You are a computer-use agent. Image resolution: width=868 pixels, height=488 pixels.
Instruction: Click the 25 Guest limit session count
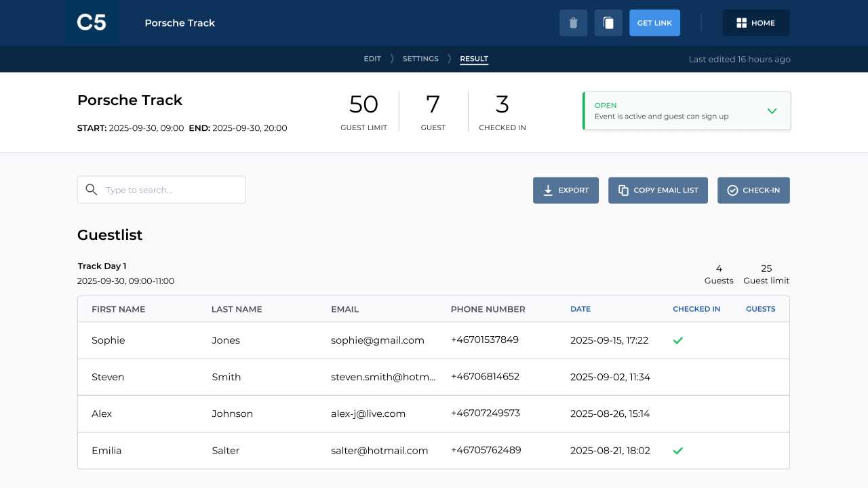(x=766, y=274)
